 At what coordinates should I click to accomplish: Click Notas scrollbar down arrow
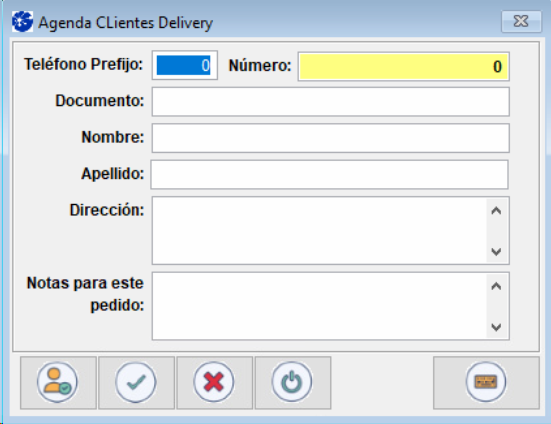[496, 327]
